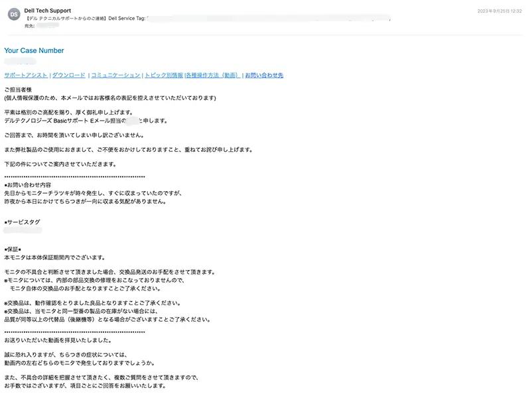532x398 pixels.
Task: Click the line starting モニタ自体の交換品
Action: click(85, 289)
